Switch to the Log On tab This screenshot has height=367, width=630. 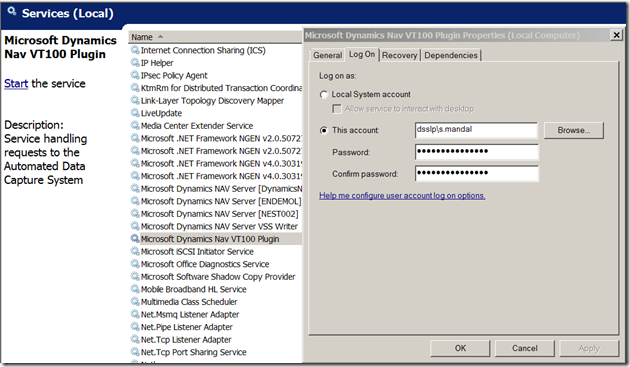pos(362,54)
